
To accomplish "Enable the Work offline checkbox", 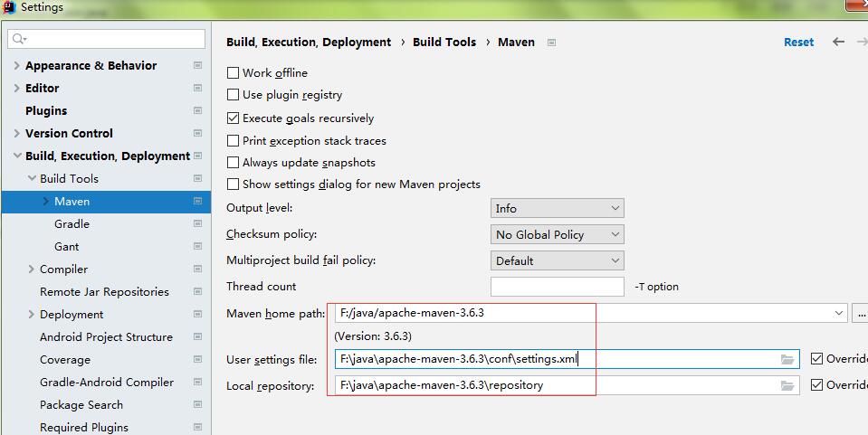I will [234, 73].
